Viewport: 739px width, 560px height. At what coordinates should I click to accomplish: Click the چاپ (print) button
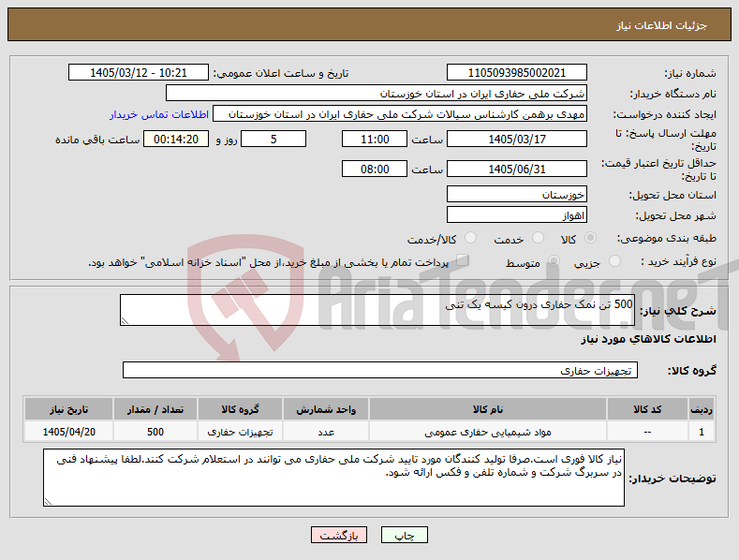coord(405,536)
